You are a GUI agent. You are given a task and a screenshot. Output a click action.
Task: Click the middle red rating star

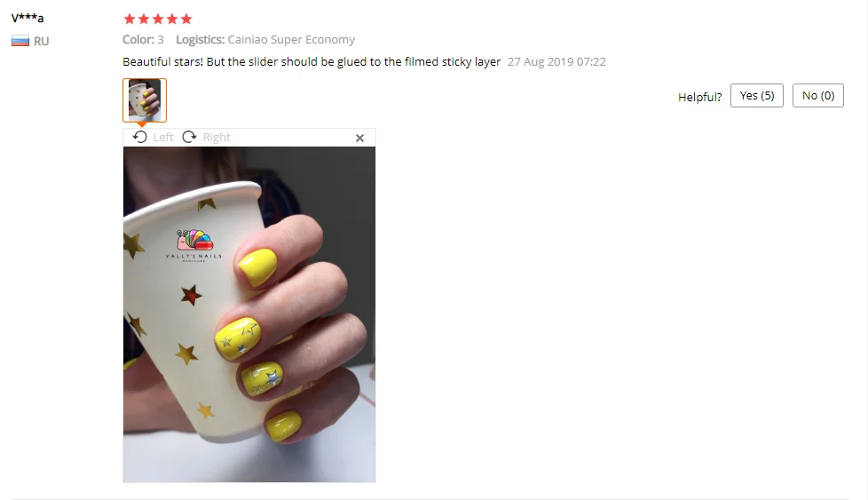[158, 20]
